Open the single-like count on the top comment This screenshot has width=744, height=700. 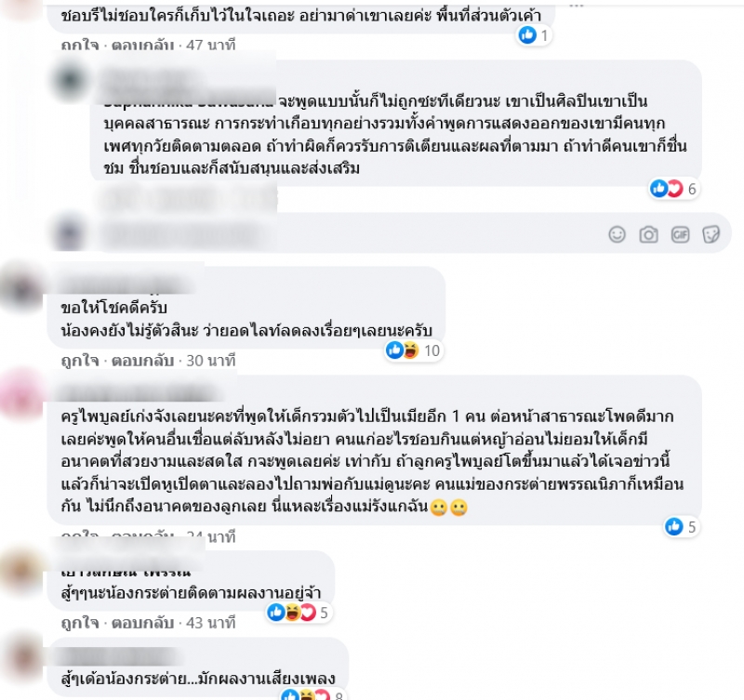(x=534, y=35)
